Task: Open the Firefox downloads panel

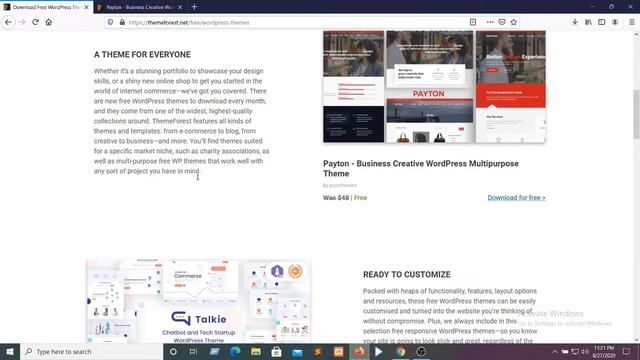Action: click(575, 22)
